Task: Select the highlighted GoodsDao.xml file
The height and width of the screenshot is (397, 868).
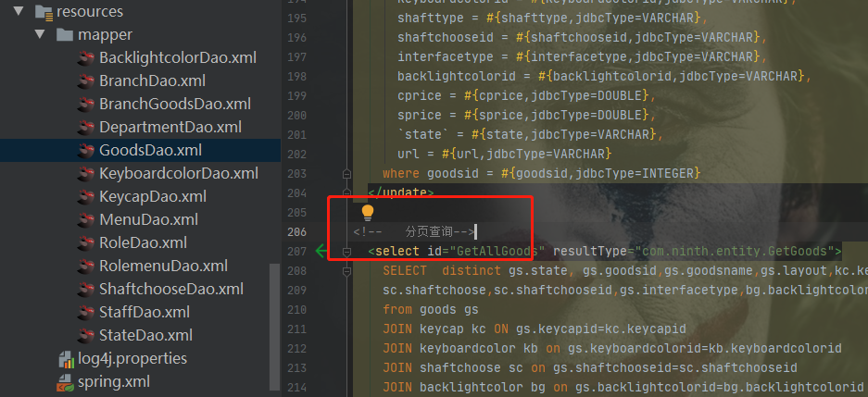Action: 151,151
